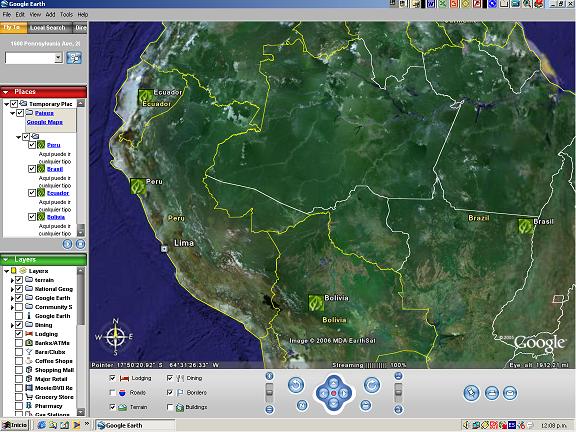Click the compass rose on the map
This screenshot has width=576, height=432.
tap(115, 337)
